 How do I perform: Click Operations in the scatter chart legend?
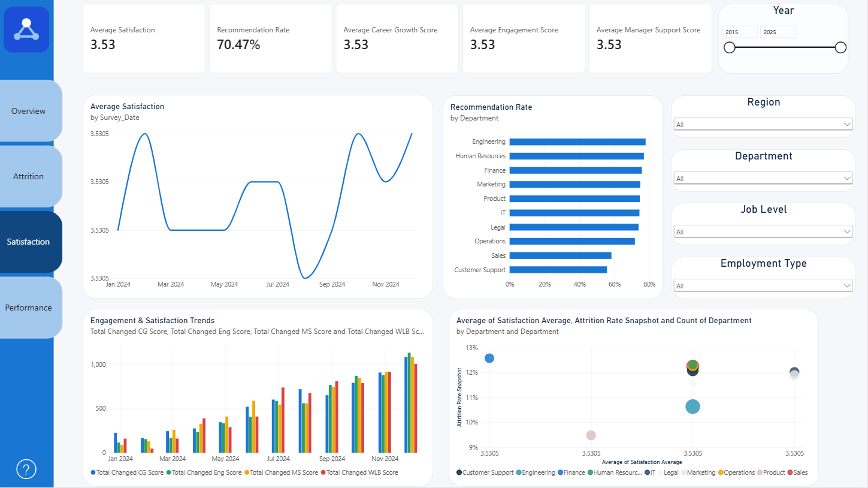point(736,472)
